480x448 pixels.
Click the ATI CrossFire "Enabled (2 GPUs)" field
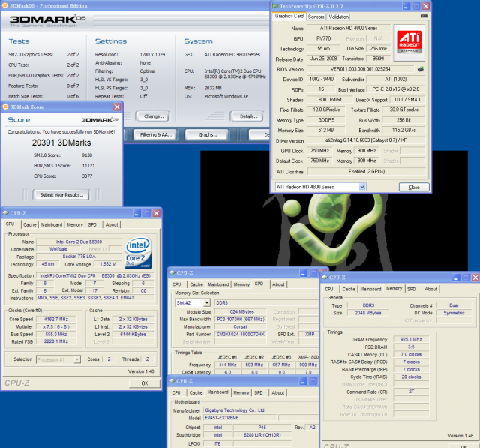tap(367, 172)
